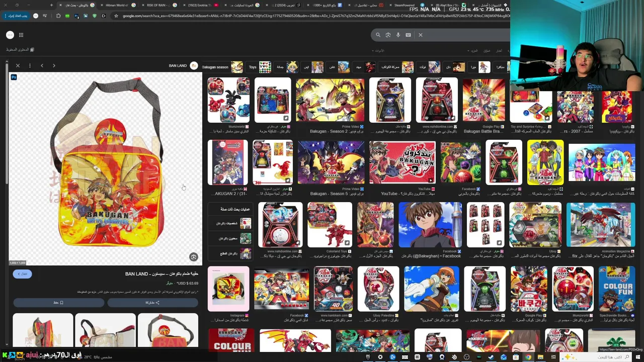The image size is (644, 362).
Task: Open the Google apps grid
Action: pos(21,35)
